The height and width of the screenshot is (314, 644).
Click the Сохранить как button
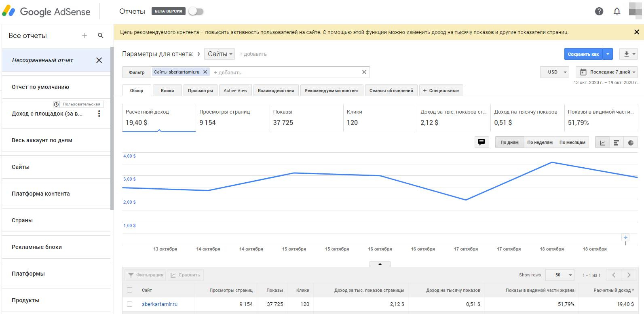pos(583,54)
